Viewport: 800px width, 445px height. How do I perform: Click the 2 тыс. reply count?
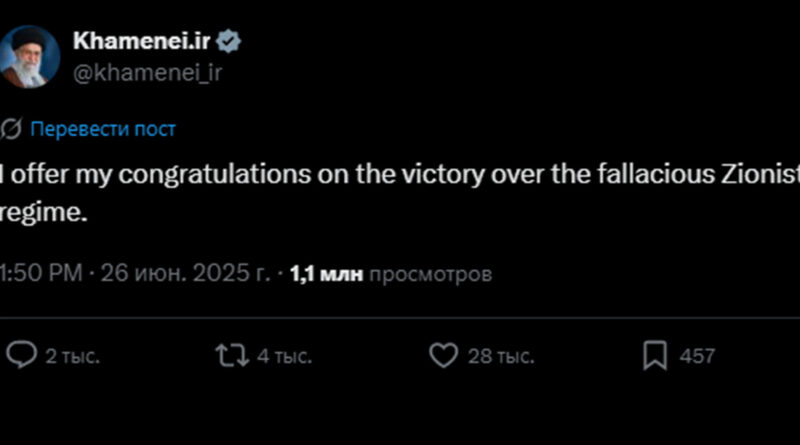[73, 356]
